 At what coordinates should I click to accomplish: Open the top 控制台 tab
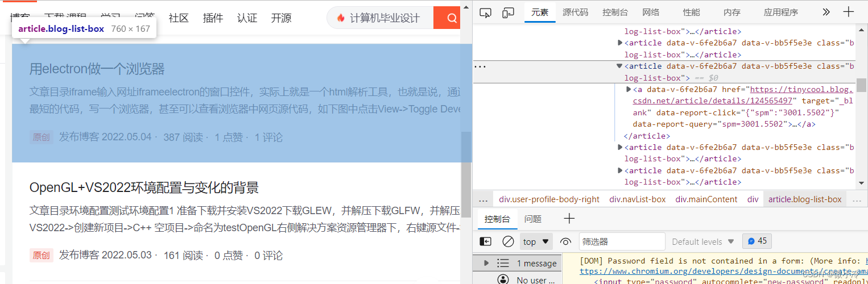click(x=615, y=12)
